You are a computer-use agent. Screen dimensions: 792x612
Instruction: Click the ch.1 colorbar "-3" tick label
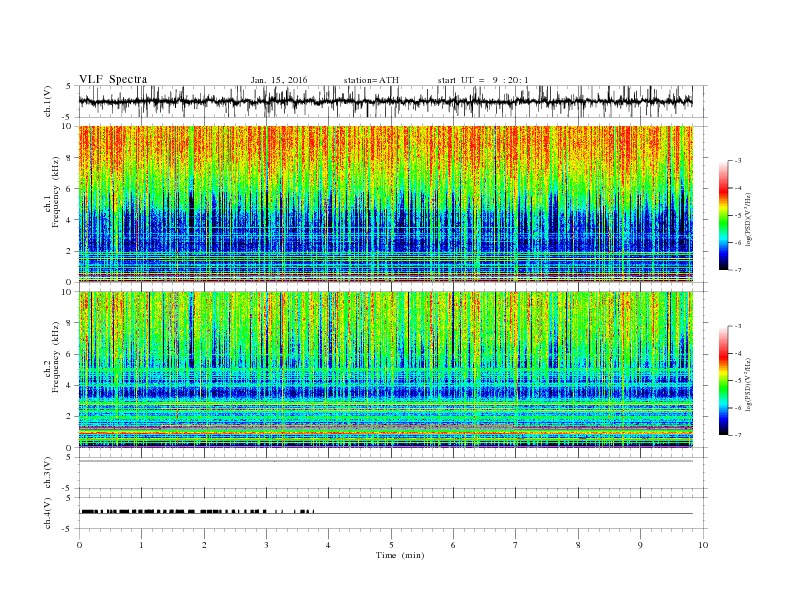(738, 161)
